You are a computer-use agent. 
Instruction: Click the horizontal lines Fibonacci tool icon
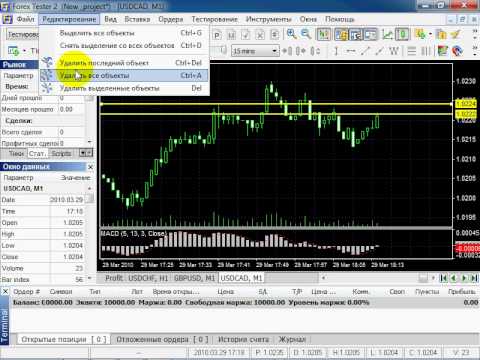[x=412, y=51]
